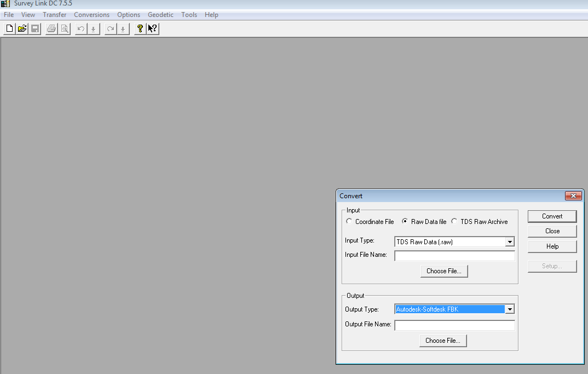588x374 pixels.
Task: Click Choose File under the Output section
Action: (x=442, y=340)
